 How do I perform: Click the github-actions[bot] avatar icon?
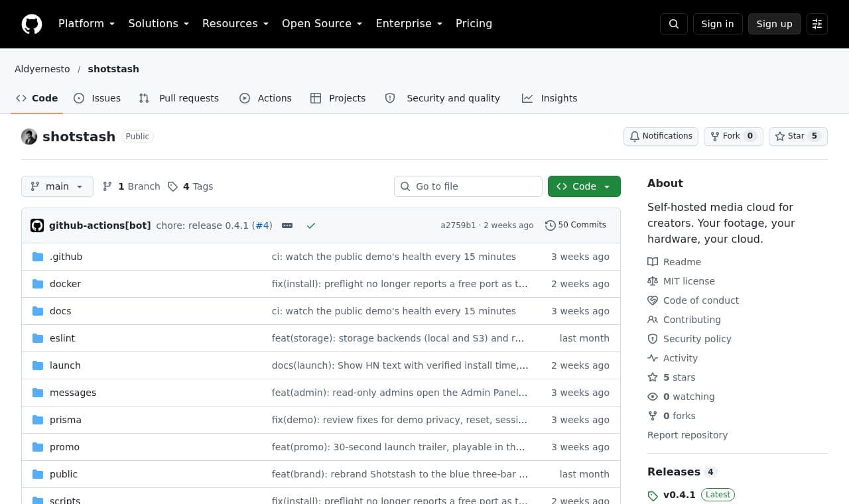[37, 225]
